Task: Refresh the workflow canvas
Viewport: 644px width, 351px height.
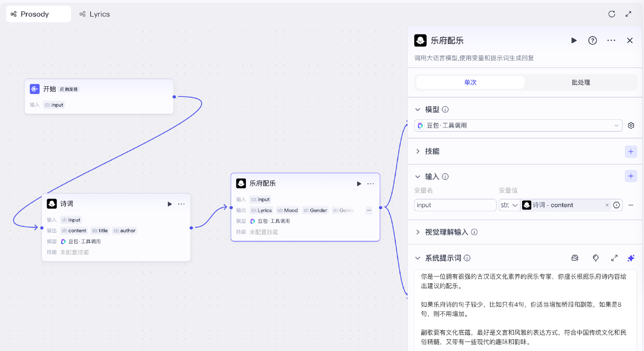Action: pos(612,14)
